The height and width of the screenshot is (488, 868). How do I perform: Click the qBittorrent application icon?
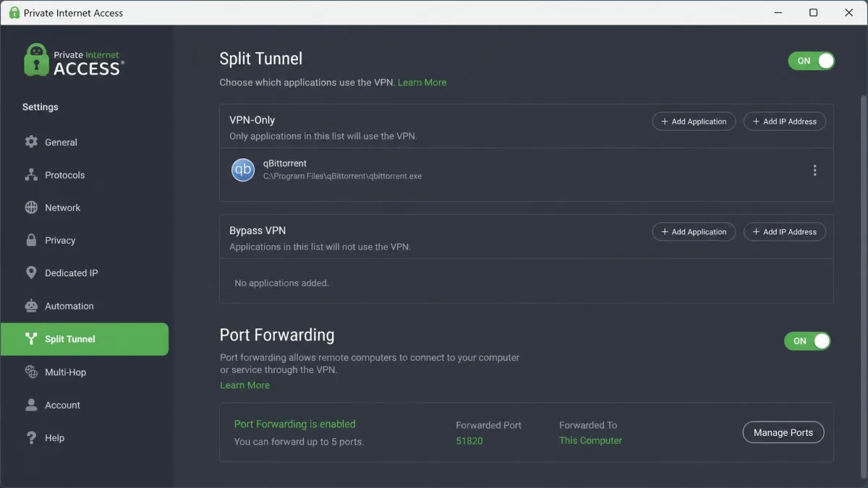(x=243, y=170)
